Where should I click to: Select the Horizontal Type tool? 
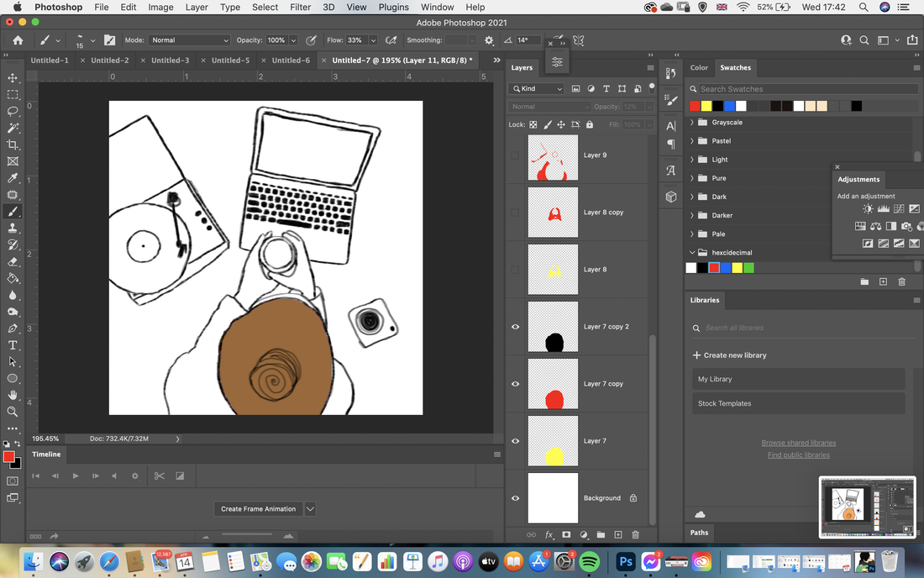point(13,345)
